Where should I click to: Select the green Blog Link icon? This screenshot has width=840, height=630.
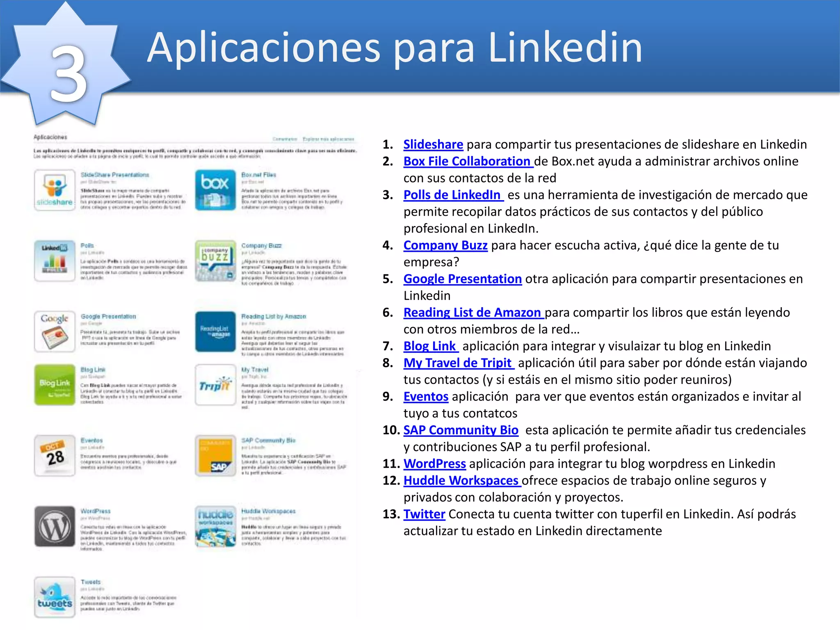pyautogui.click(x=55, y=385)
